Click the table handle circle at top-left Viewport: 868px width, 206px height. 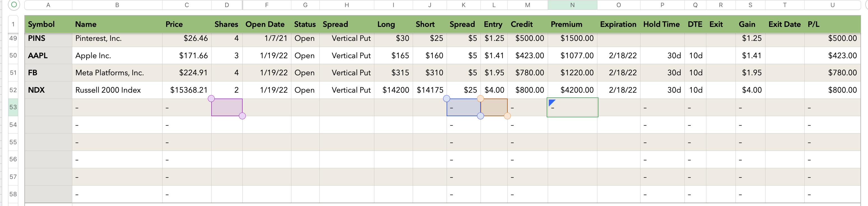pos(14,5)
